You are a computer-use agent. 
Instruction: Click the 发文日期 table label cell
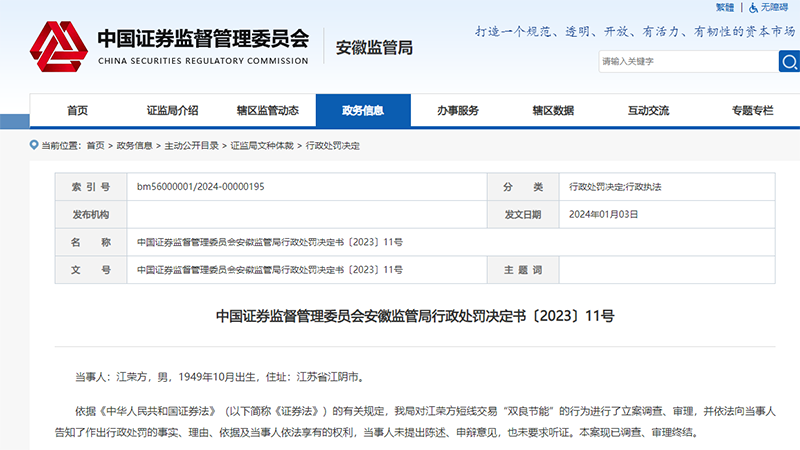[523, 214]
